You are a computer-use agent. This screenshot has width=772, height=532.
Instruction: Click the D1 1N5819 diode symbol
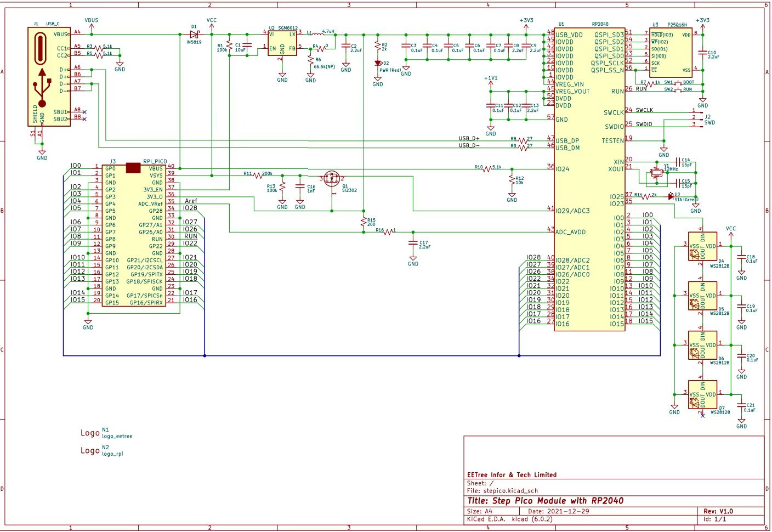(194, 34)
